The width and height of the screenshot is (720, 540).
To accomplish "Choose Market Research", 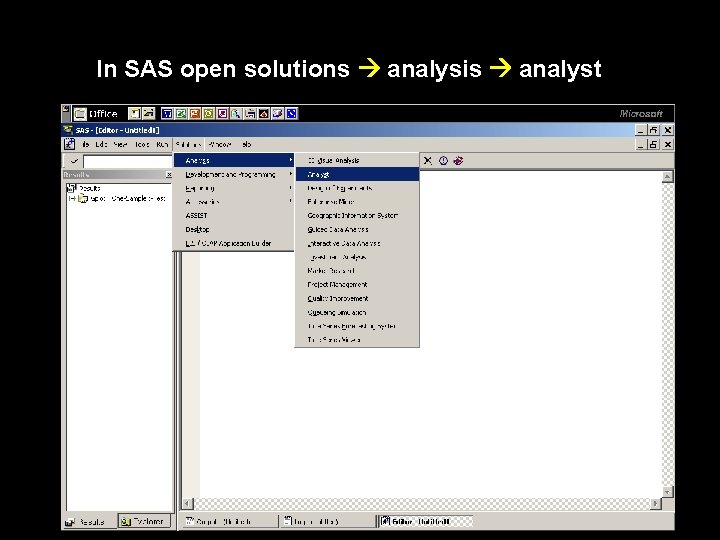I will 357,271.
